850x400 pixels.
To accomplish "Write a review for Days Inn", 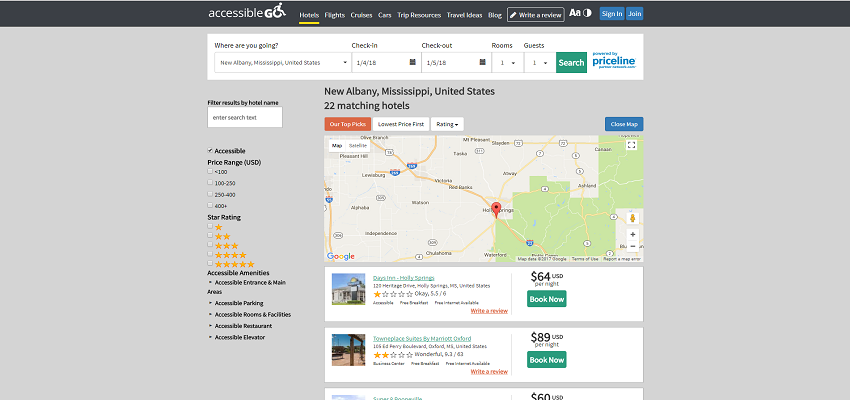I will click(489, 311).
